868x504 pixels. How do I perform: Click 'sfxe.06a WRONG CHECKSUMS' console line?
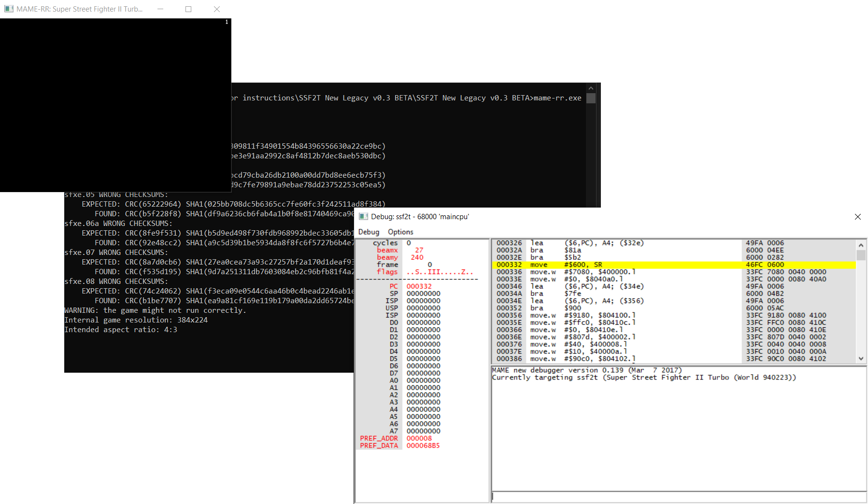tap(118, 224)
